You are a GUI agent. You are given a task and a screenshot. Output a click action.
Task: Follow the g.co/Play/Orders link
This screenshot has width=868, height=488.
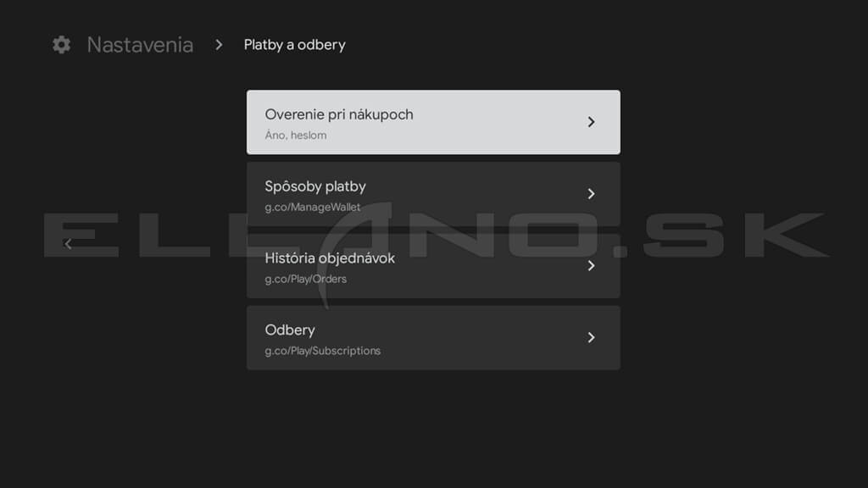coord(305,279)
